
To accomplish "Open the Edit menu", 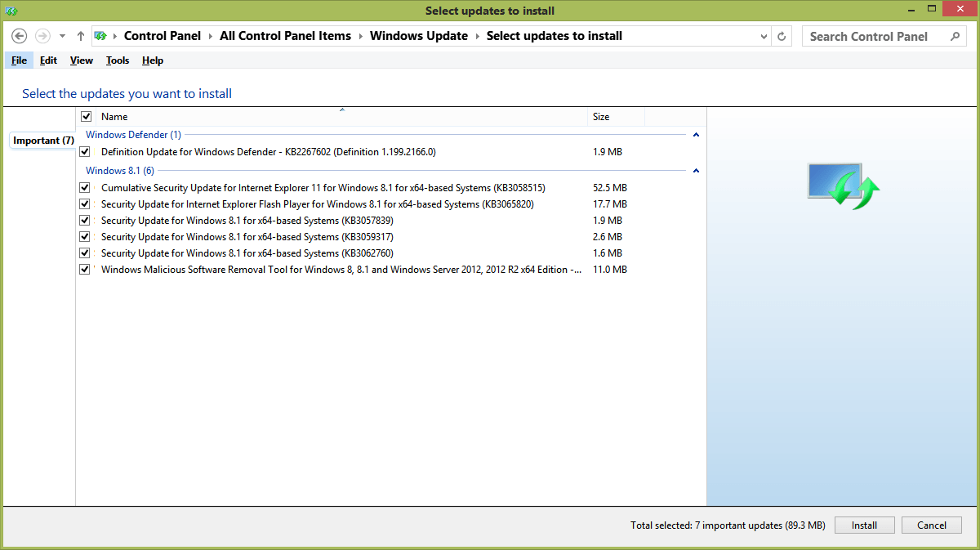I will click(48, 60).
